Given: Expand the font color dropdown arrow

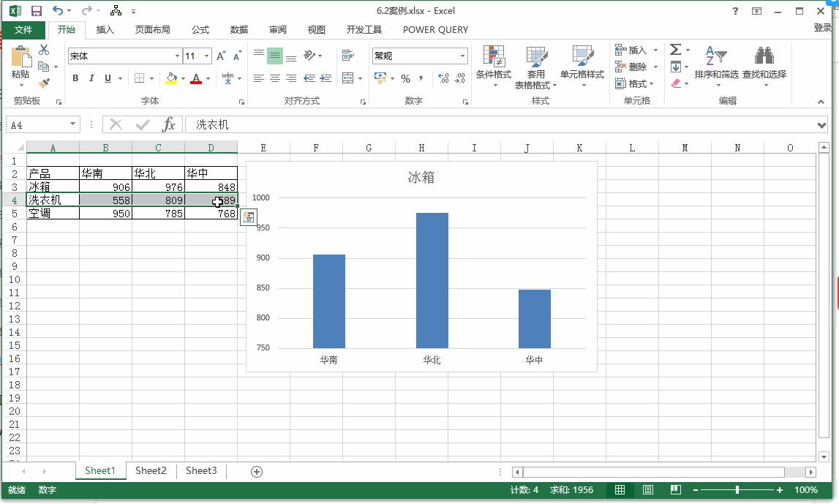Looking at the screenshot, I should click(x=208, y=78).
